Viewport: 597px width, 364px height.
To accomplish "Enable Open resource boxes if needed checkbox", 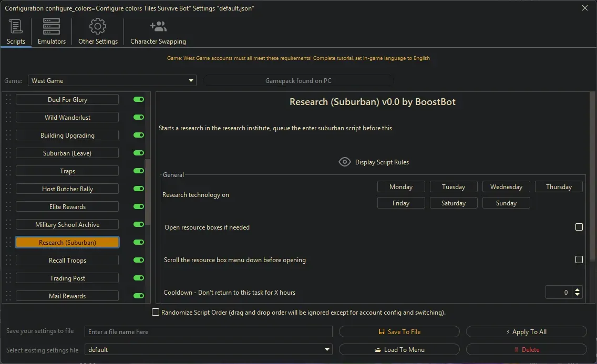I will pyautogui.click(x=579, y=227).
